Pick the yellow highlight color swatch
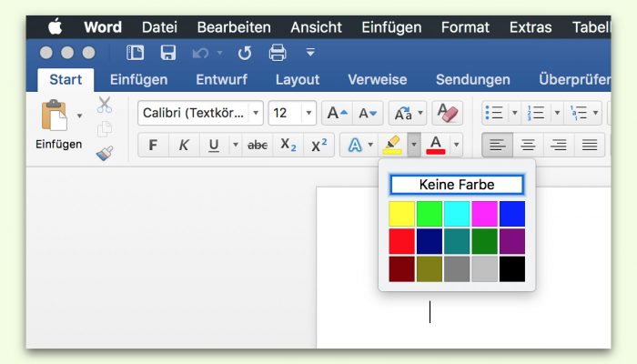This screenshot has width=637, height=364. click(402, 214)
